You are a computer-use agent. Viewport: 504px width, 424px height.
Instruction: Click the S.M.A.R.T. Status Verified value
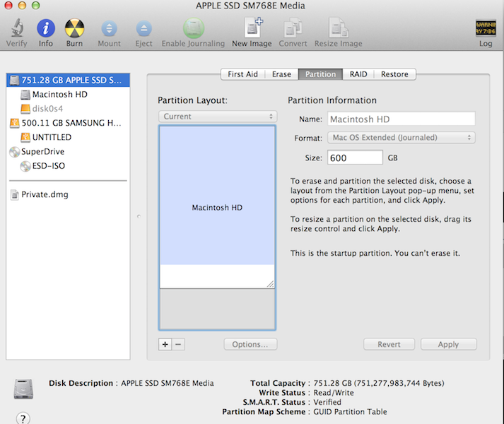tap(327, 402)
